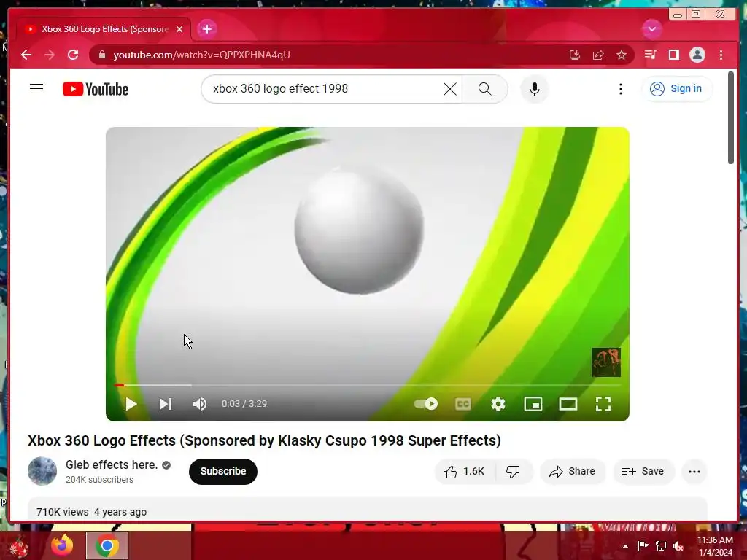The height and width of the screenshot is (560, 747).
Task: Share this video
Action: pyautogui.click(x=572, y=472)
